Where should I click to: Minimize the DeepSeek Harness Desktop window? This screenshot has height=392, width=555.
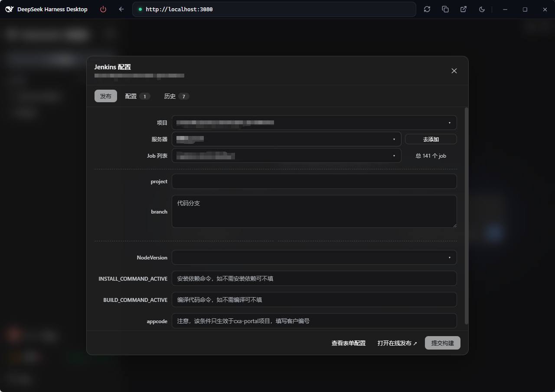tap(505, 9)
